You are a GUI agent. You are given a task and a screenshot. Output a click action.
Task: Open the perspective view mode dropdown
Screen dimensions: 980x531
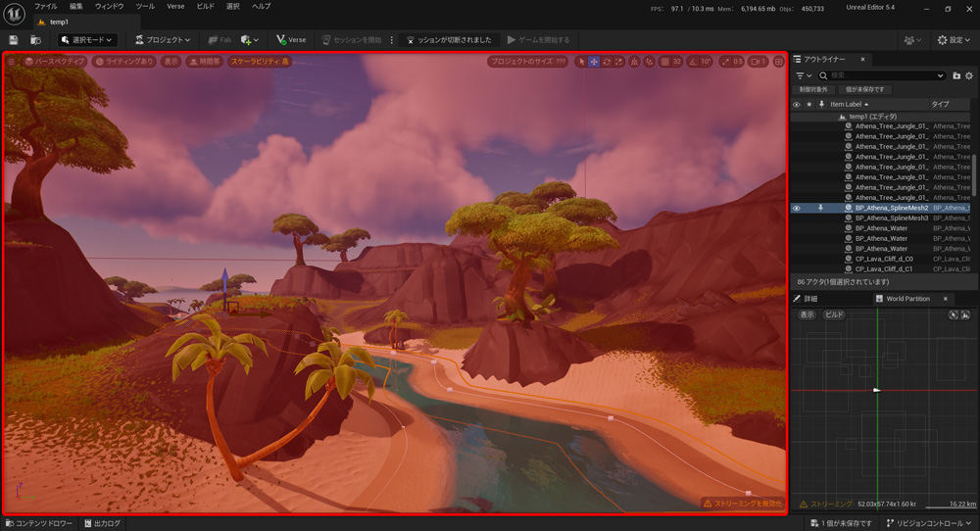click(x=54, y=62)
